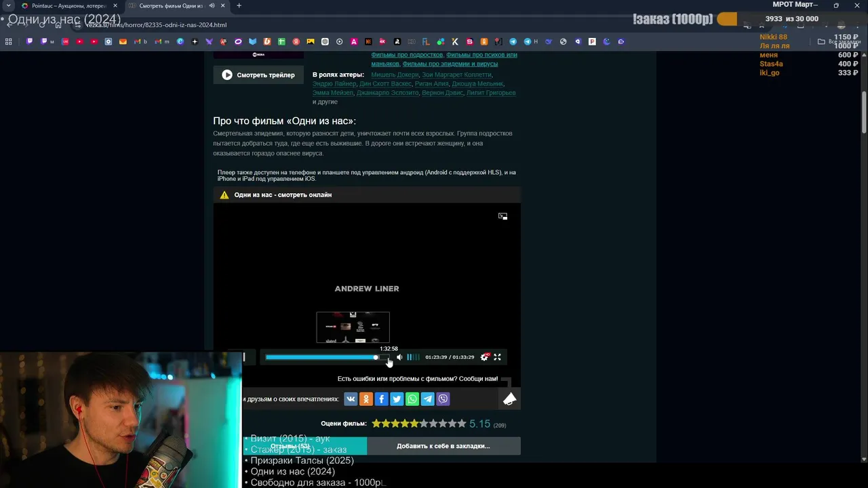This screenshot has height=488, width=868.
Task: Click donor name Stas4a in overlay
Action: pos(771,64)
